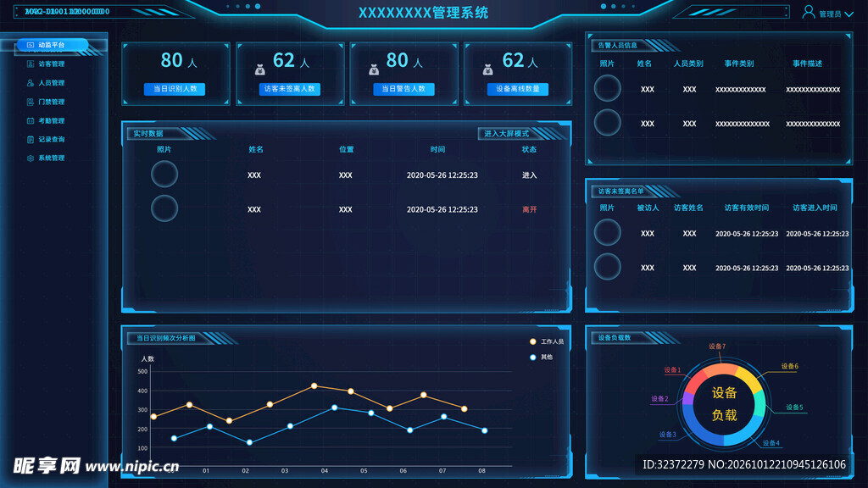
Task: Click the 人员类别 column header
Action: pos(688,64)
